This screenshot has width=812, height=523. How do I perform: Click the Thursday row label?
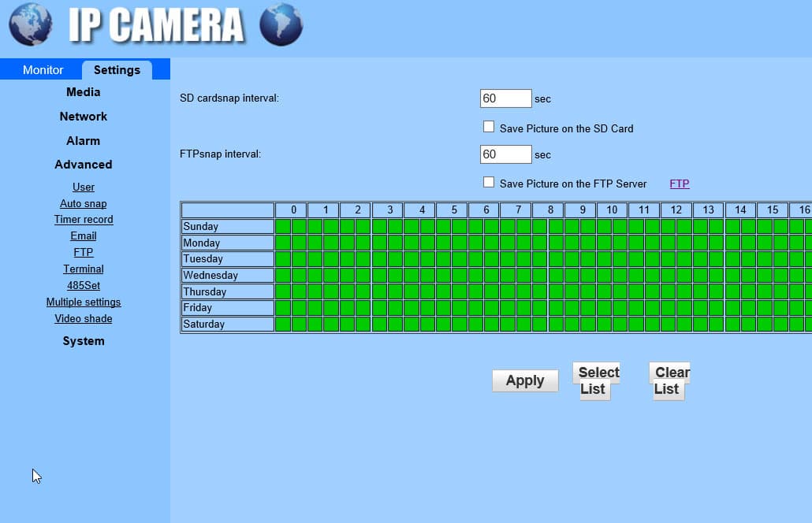(x=227, y=291)
